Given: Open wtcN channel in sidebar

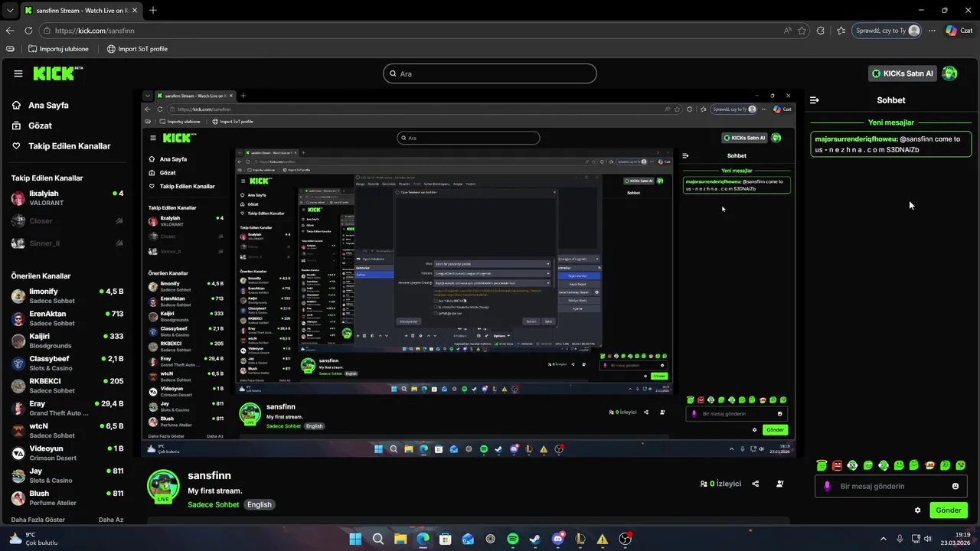Looking at the screenshot, I should pyautogui.click(x=67, y=430).
